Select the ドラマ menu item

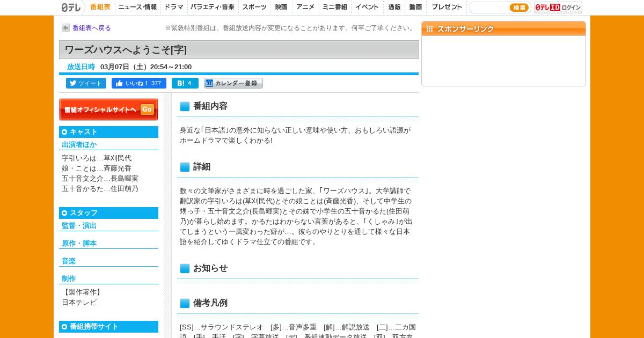(x=174, y=7)
